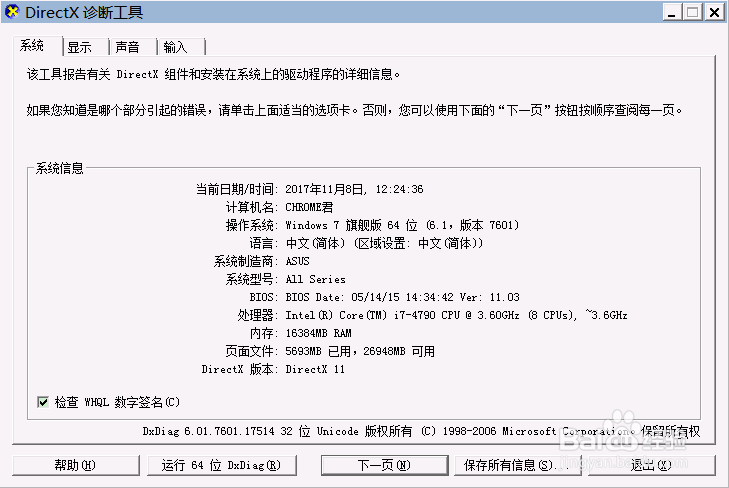Click the Intel Core i7-4790 processor text
The height and width of the screenshot is (488, 729).
click(x=457, y=315)
